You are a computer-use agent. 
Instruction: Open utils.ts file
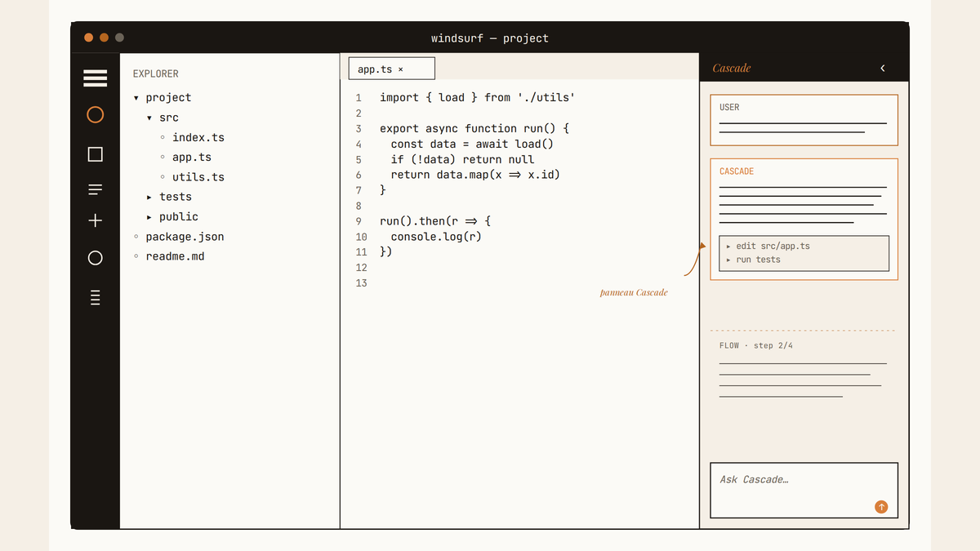click(198, 176)
